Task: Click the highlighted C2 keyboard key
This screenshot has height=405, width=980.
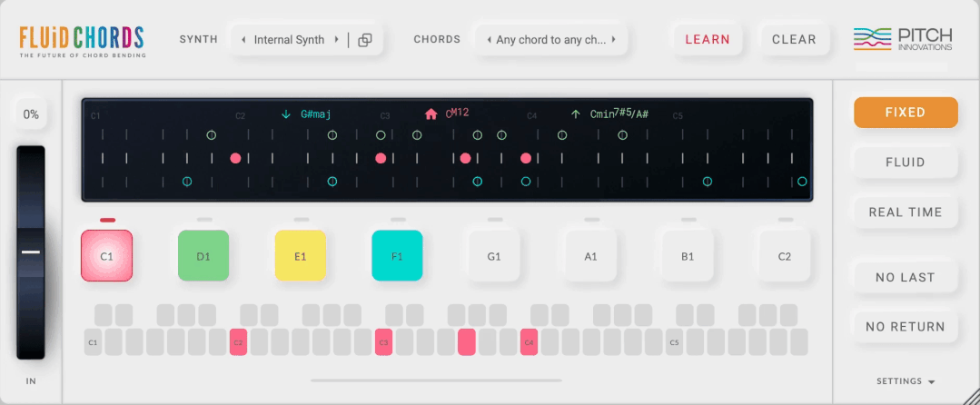Action: (x=238, y=342)
